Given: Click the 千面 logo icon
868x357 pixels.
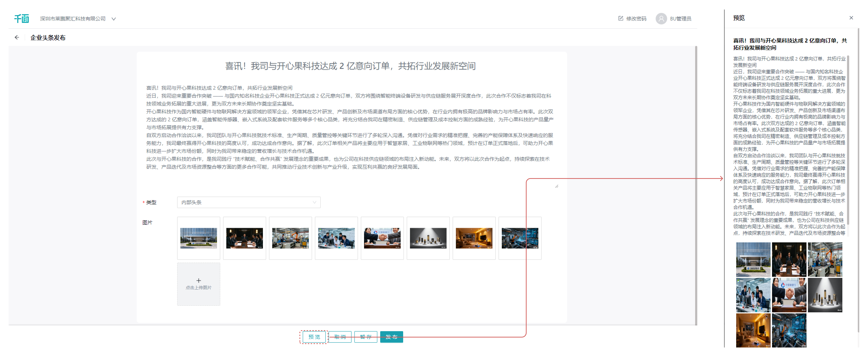Looking at the screenshot, I should point(22,18).
